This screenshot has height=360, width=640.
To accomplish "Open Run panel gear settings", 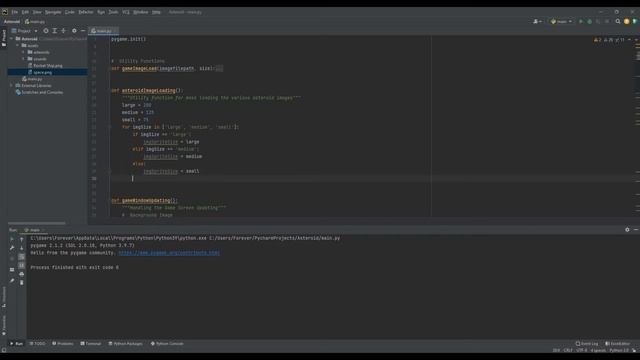I will [x=627, y=230].
